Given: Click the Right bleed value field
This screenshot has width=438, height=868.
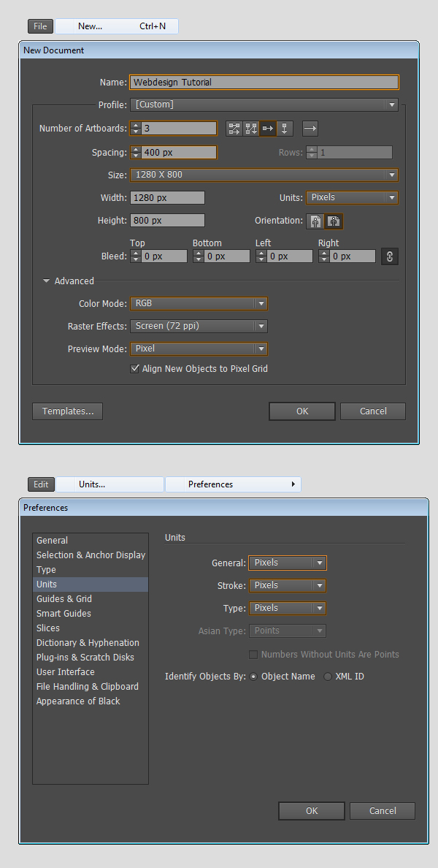Looking at the screenshot, I should pos(353,256).
